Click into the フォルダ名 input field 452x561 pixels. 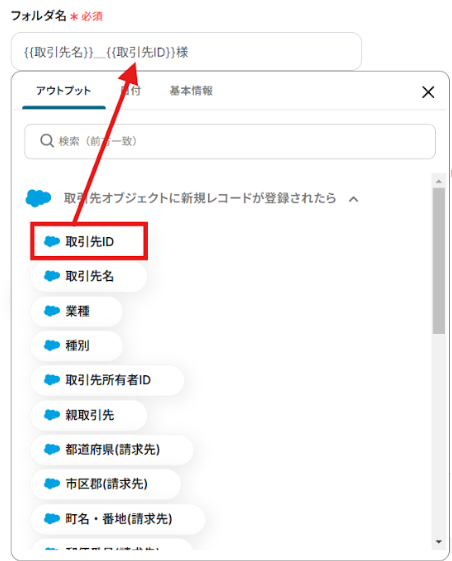[x=186, y=52]
